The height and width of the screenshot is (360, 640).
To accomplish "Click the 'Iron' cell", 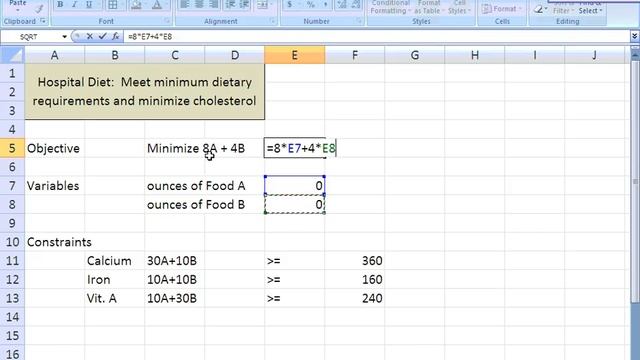I will click(115, 280).
